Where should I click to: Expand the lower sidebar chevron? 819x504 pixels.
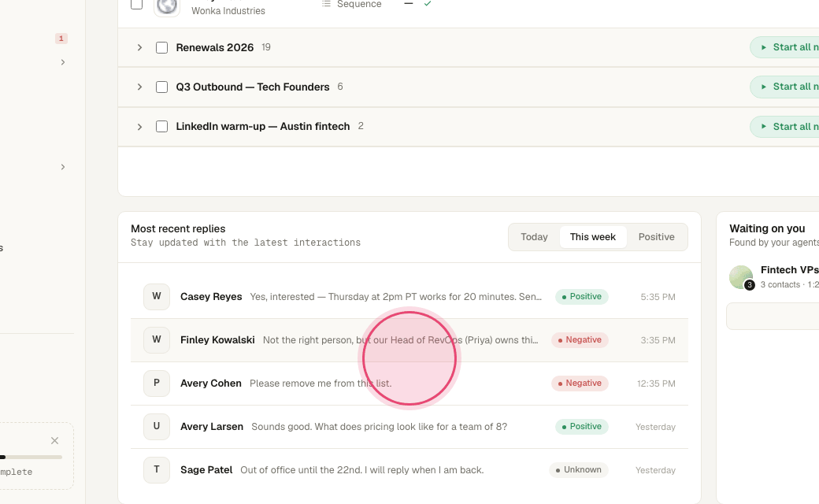point(63,167)
